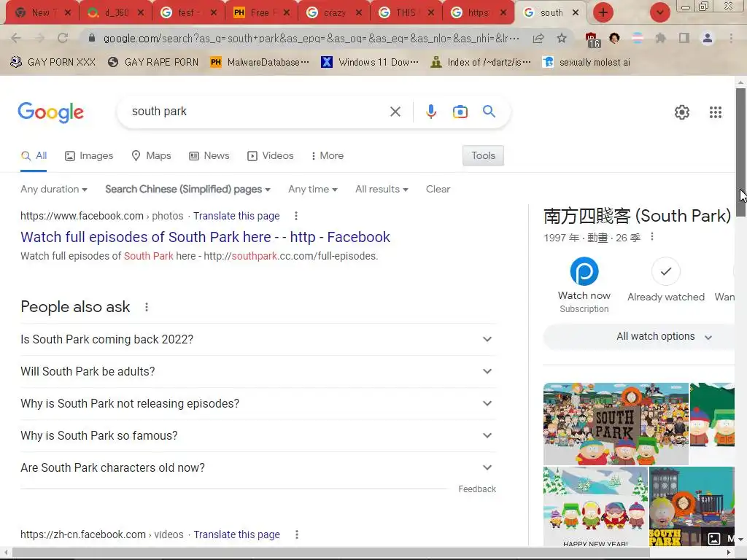Open options dots for zh-cn.facebook.com result
Viewport: 747px width, 560px height.
tap(296, 534)
